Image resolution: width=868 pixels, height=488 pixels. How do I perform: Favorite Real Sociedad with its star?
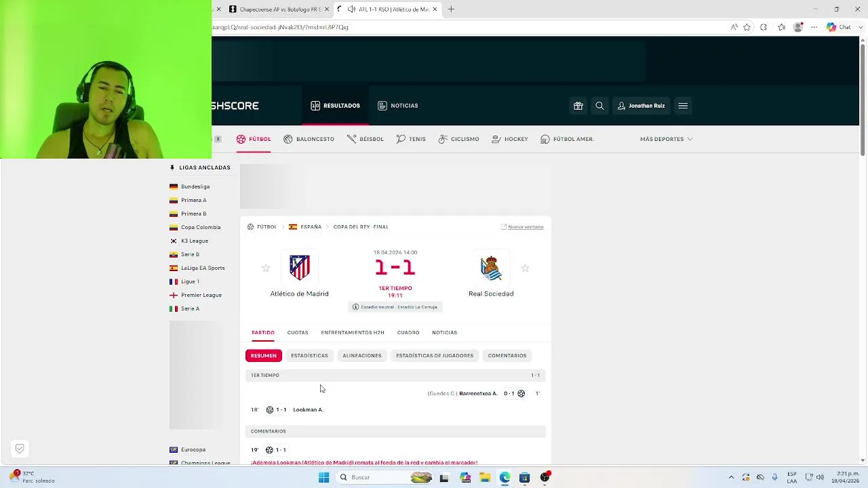(x=525, y=268)
